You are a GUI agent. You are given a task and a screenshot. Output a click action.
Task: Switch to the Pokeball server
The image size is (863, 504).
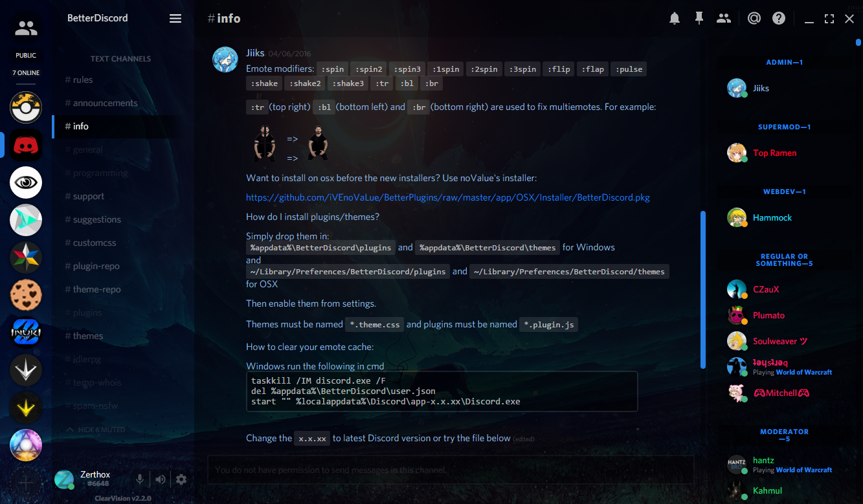click(x=26, y=107)
